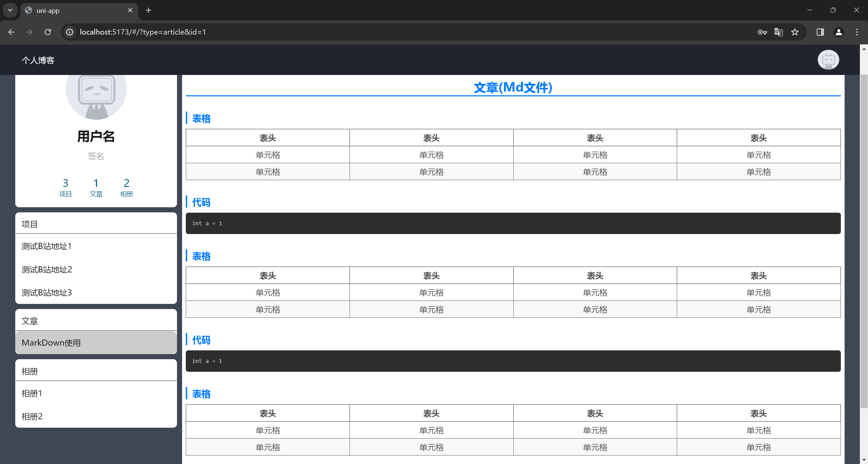Image resolution: width=868 pixels, height=464 pixels.
Task: Click the 1 文章 counter
Action: (x=96, y=188)
